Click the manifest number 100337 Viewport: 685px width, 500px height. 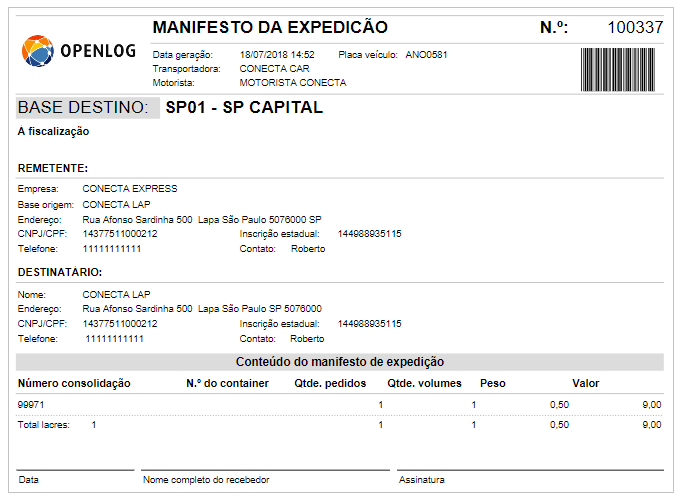pyautogui.click(x=635, y=28)
